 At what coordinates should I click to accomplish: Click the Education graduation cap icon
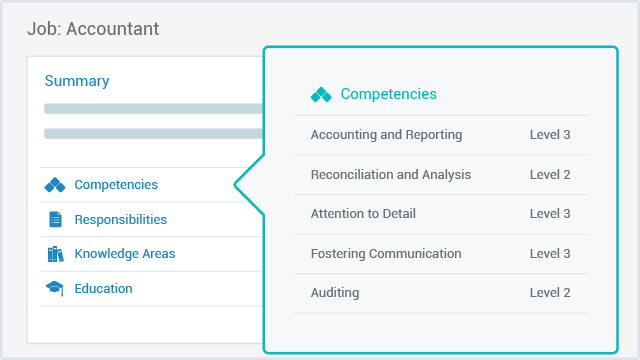pos(55,289)
